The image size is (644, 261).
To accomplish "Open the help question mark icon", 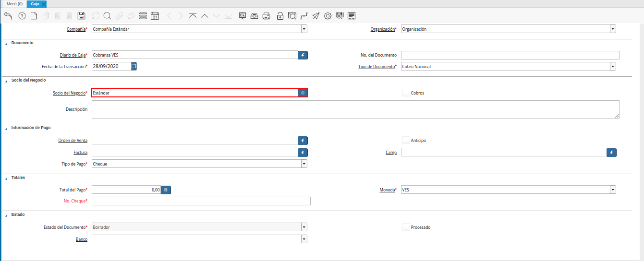I will (x=22, y=16).
